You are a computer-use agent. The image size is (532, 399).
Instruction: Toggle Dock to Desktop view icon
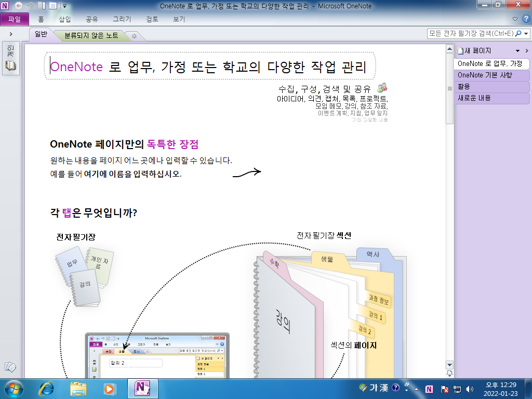tap(42, 6)
